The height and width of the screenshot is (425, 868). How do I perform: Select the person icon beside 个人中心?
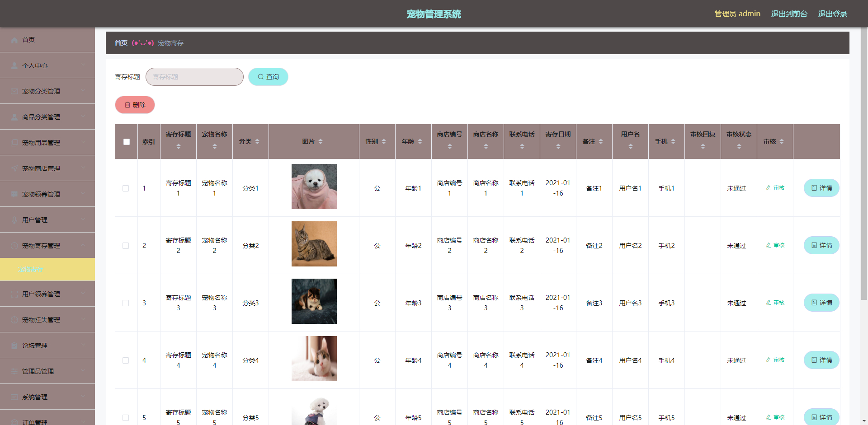pyautogui.click(x=14, y=65)
